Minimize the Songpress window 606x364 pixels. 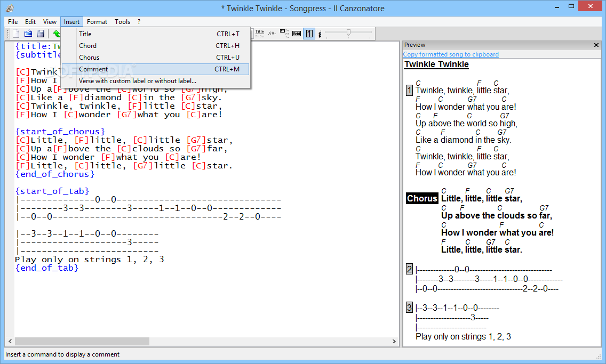[557, 6]
